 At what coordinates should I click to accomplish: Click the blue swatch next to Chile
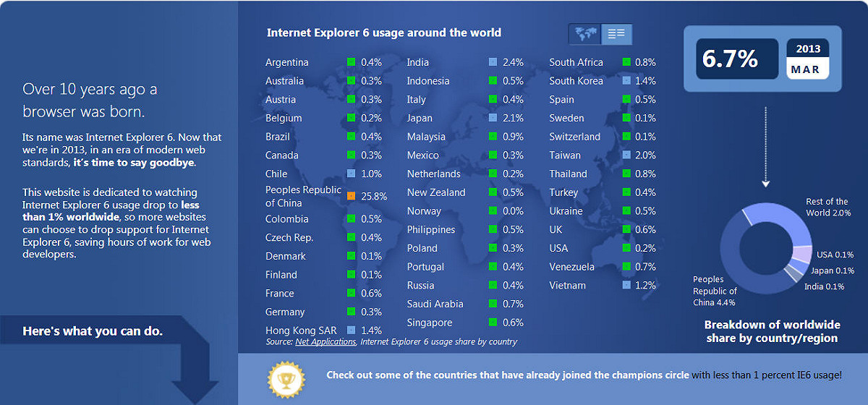(x=351, y=174)
